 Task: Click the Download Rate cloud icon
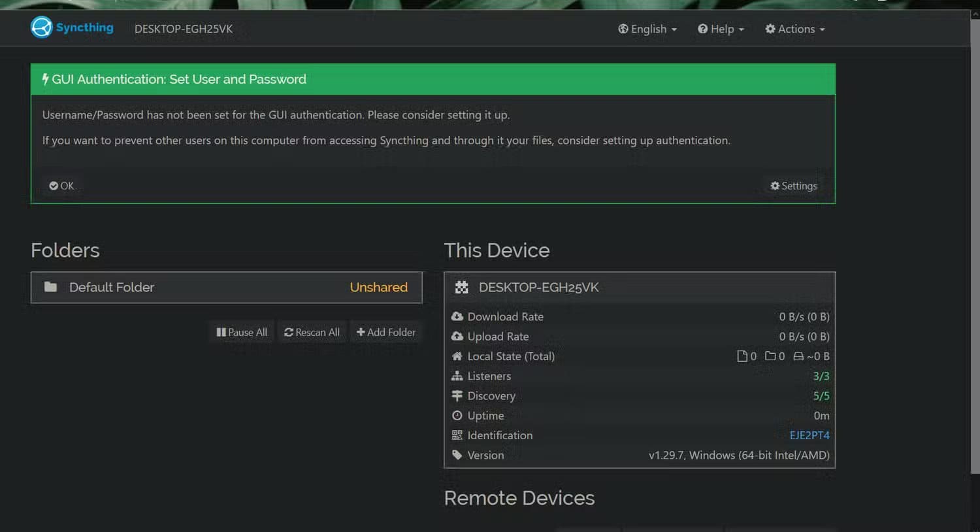pos(457,316)
